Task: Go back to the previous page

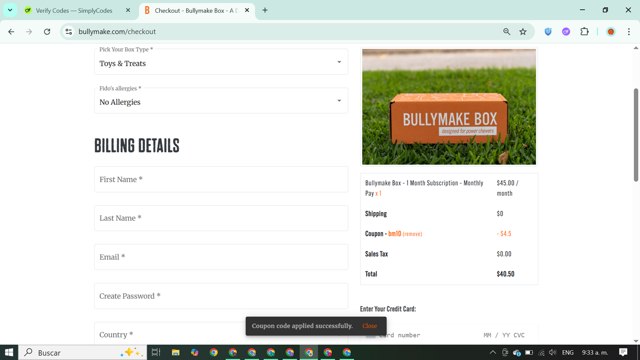Action: pyautogui.click(x=11, y=31)
